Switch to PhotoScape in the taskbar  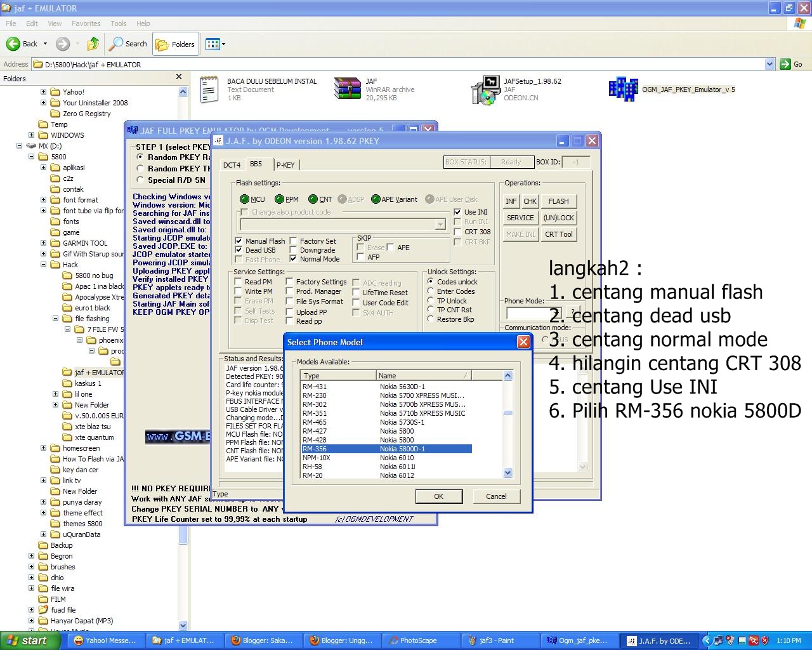pyautogui.click(x=422, y=640)
